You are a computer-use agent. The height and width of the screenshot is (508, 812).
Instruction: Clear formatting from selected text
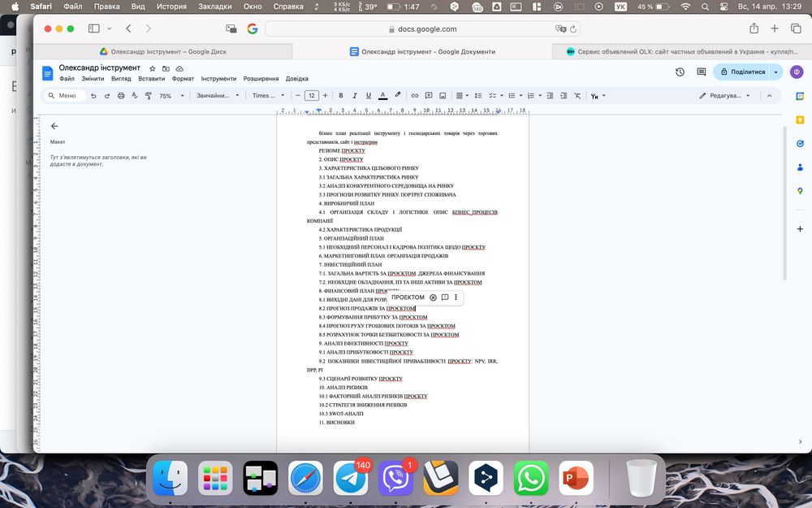577,96
